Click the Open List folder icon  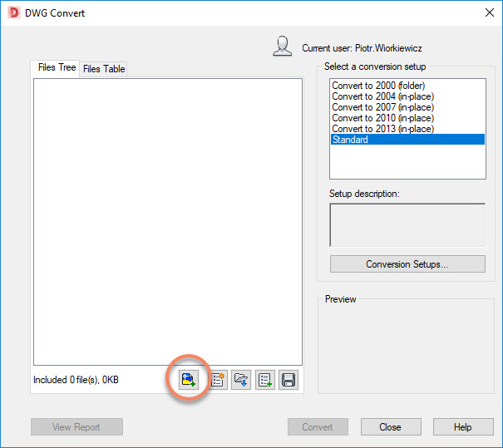241,380
